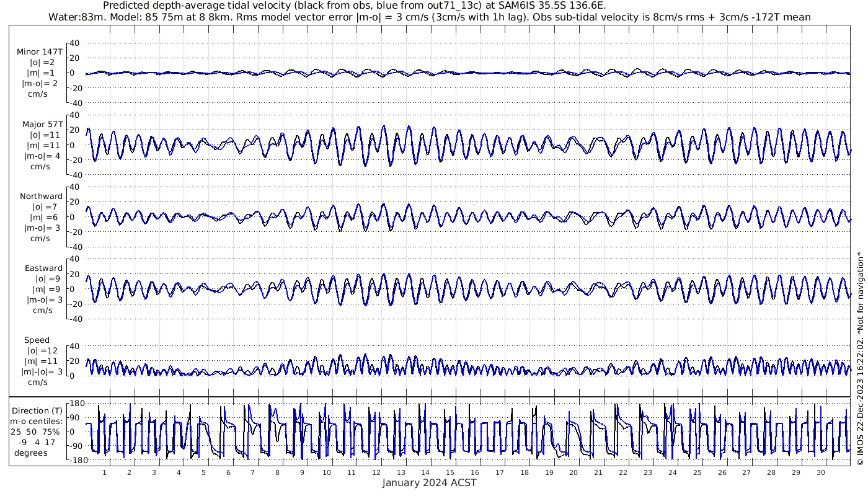Click day '26' label on the x-axis
Screen dimensions: 868x496
[722, 472]
